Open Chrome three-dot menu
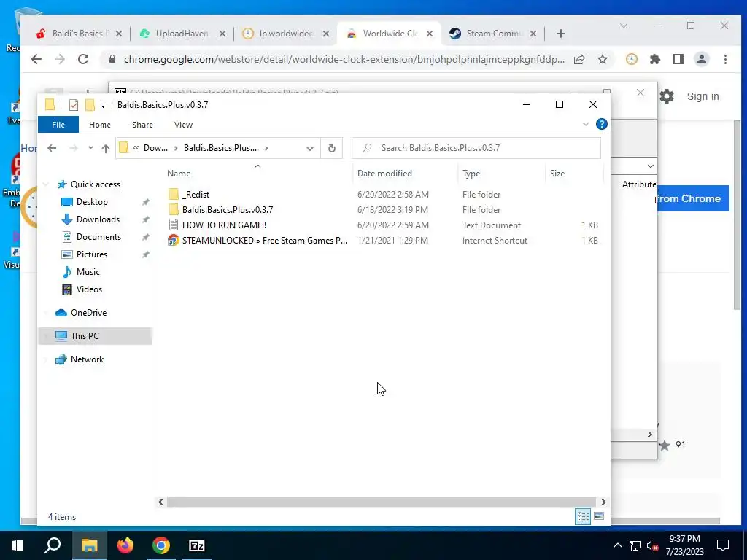This screenshot has height=560, width=747. pyautogui.click(x=725, y=59)
